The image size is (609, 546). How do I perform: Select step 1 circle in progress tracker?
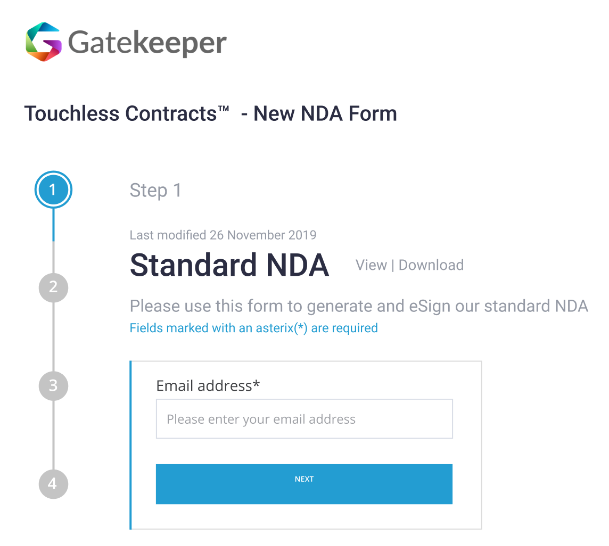tap(53, 190)
